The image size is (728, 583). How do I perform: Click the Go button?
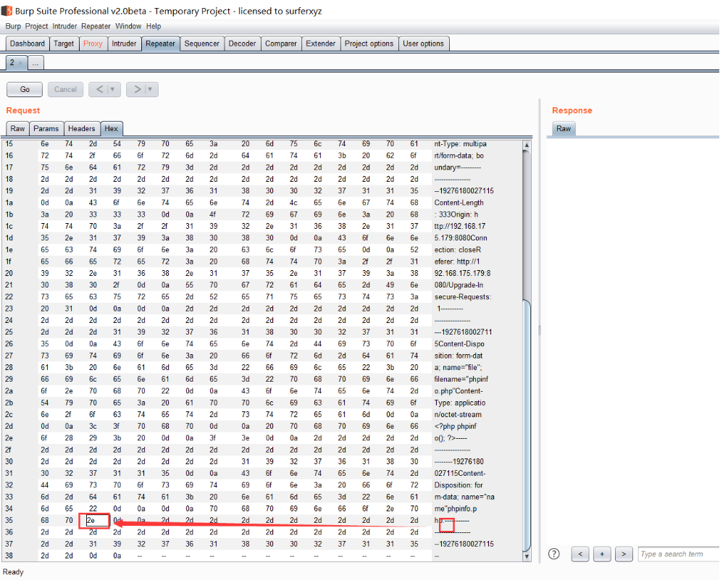coord(25,89)
